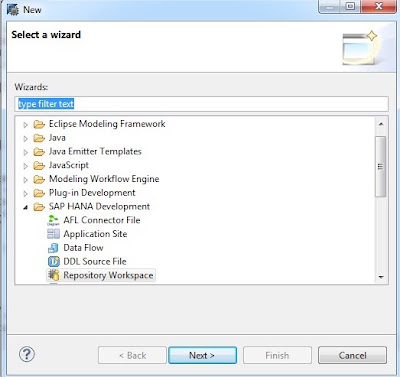Maximize the New wizard dialog
This screenshot has height=377, width=400.
coord(350,6)
